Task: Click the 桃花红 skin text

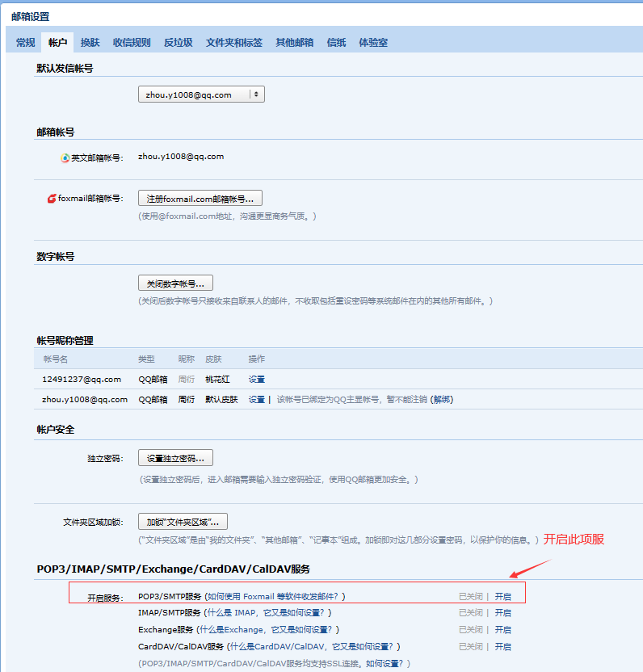Action: [217, 380]
